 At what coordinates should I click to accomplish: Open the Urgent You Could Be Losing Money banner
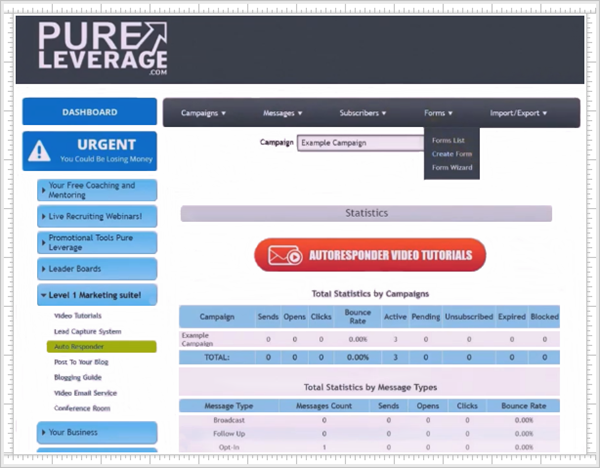coord(90,151)
